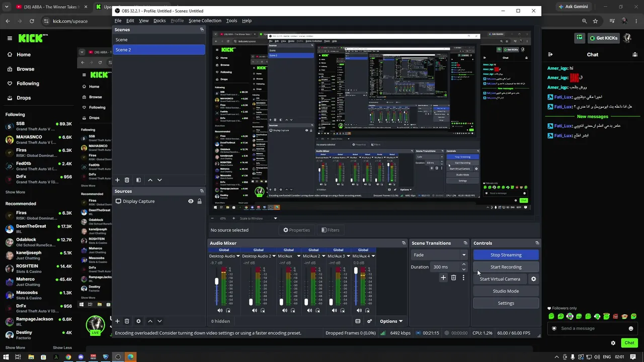Image resolution: width=644 pixels, height=362 pixels.
Task: Start the Virtual Camera
Action: [500, 279]
